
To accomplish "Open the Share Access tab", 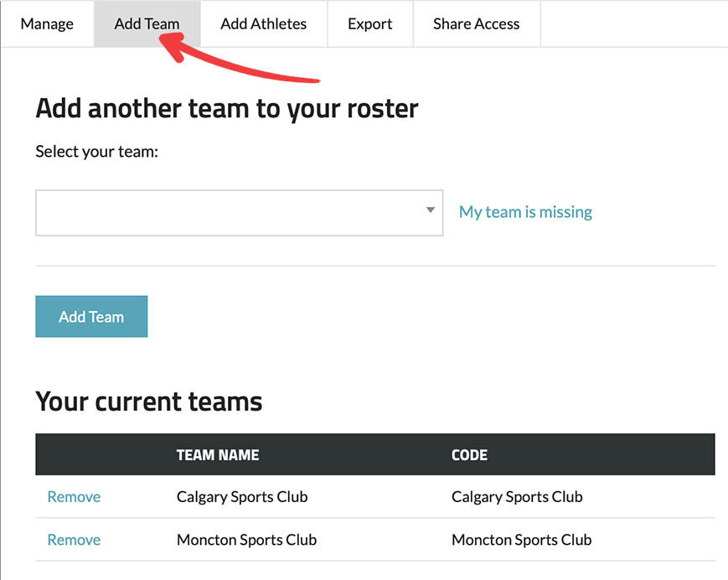I will (476, 23).
